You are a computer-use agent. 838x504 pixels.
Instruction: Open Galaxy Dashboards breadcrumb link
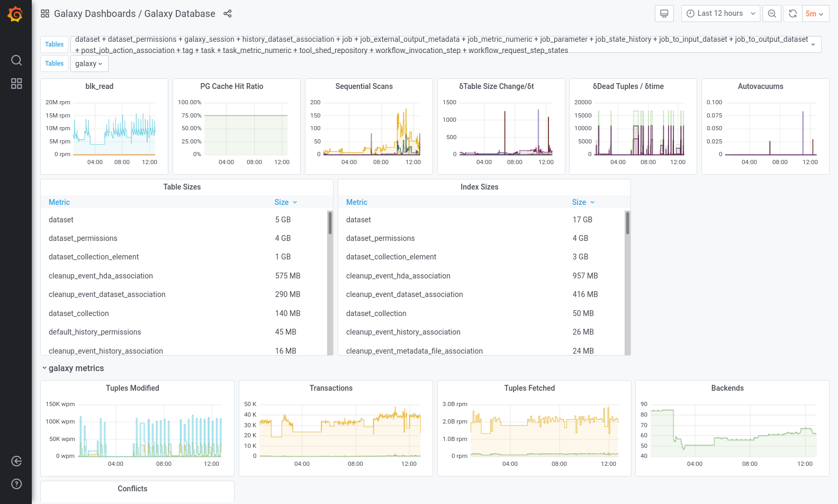[x=95, y=14]
